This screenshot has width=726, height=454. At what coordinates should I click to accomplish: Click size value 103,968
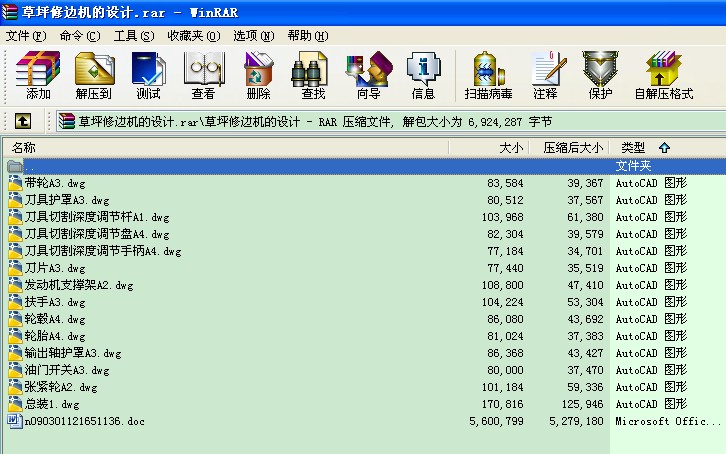[502, 217]
